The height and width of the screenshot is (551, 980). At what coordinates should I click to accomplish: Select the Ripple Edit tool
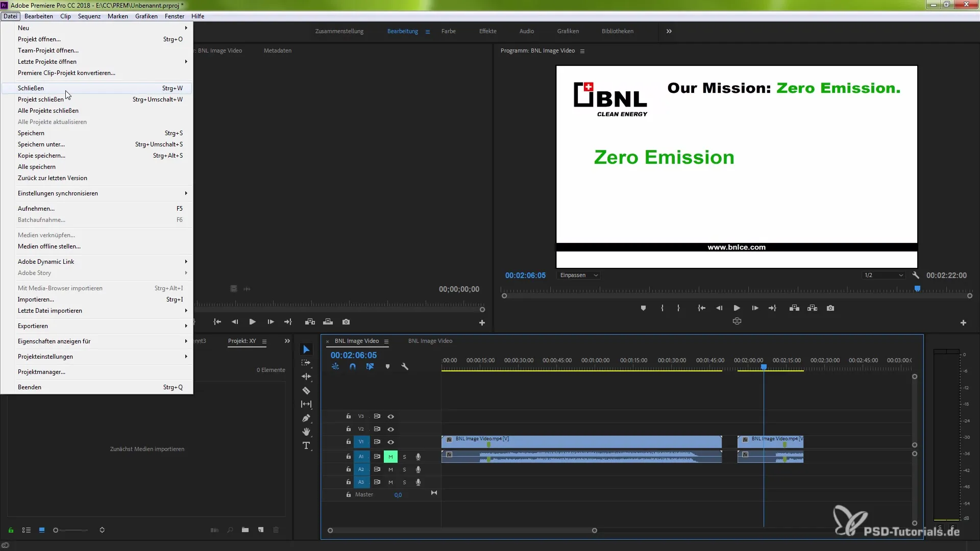(306, 377)
